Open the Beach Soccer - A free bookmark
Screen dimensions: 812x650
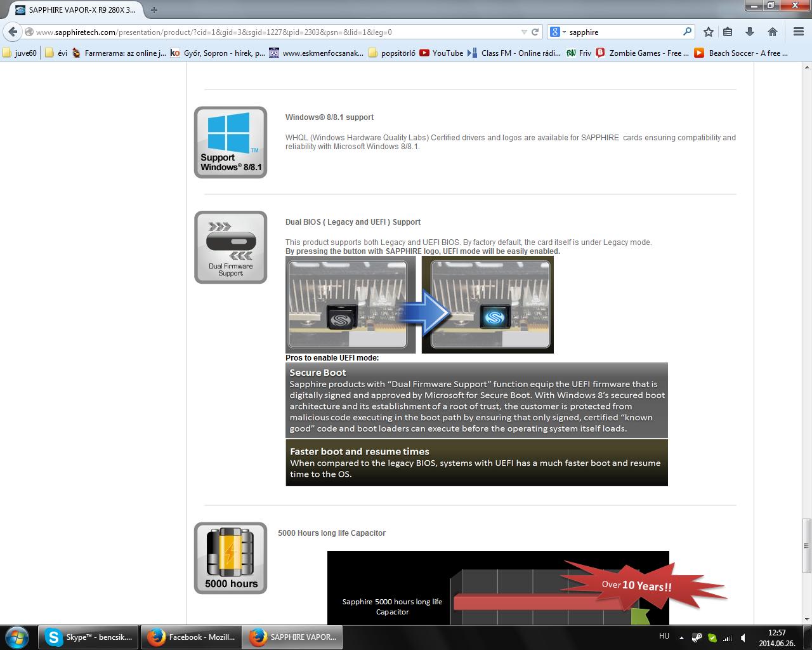click(741, 53)
